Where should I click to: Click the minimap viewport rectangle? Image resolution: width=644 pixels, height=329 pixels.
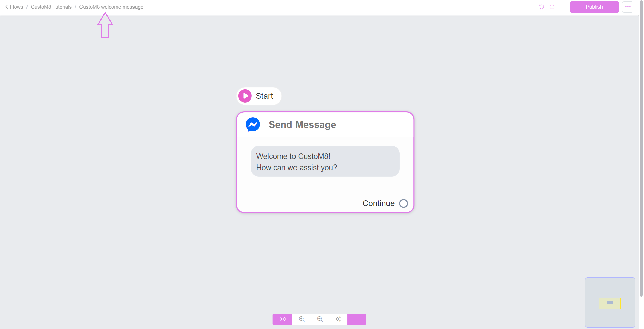click(x=609, y=303)
